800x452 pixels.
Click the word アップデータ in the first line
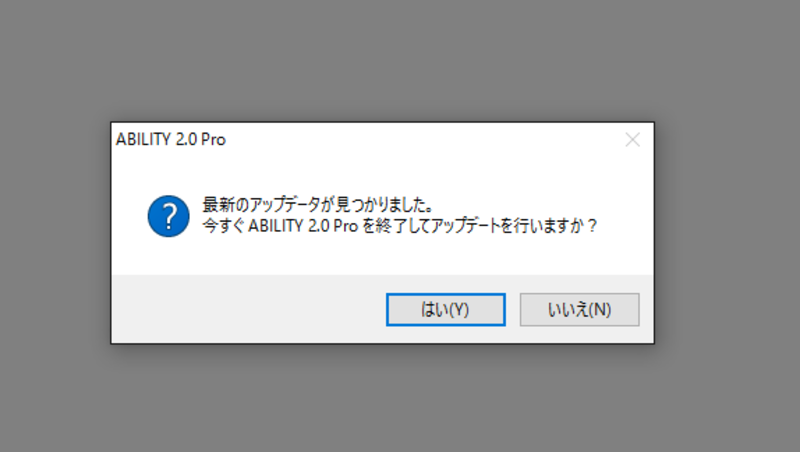284,205
